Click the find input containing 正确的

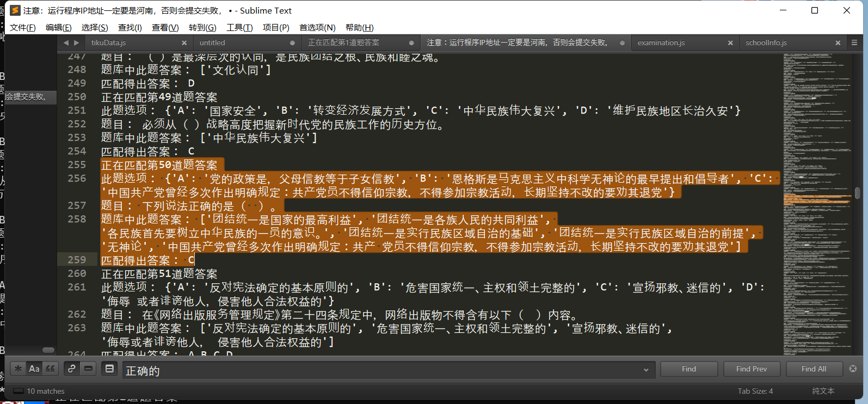pos(387,370)
